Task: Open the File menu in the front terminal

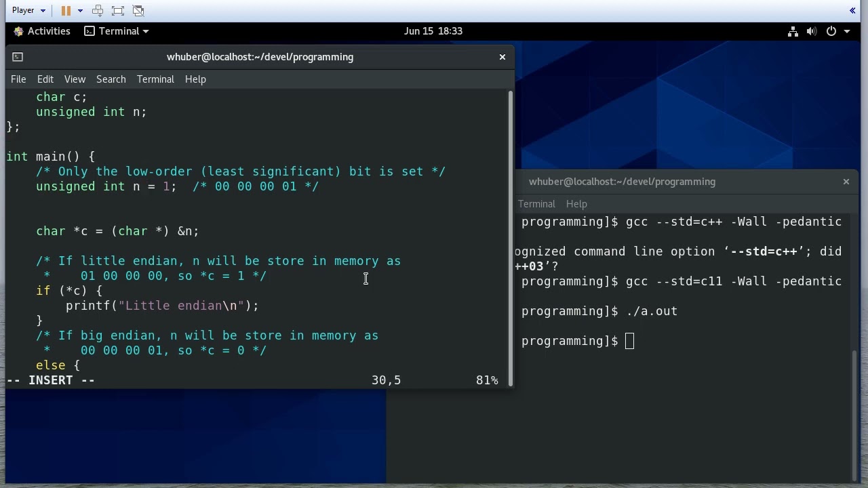Action: click(x=18, y=79)
